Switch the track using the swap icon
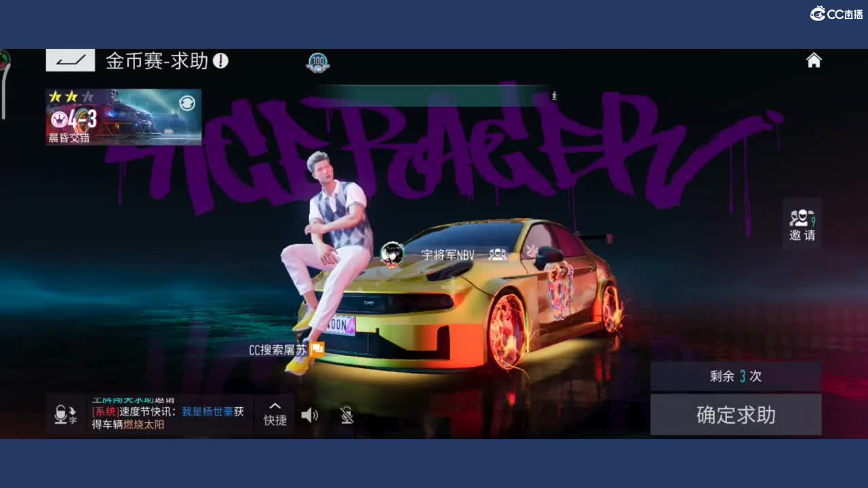 (186, 103)
